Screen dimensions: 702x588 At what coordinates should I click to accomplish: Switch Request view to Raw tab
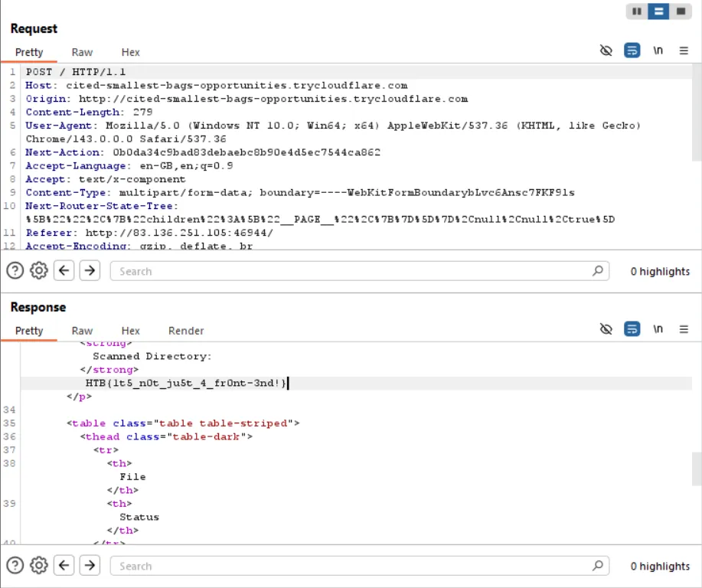[x=82, y=52]
